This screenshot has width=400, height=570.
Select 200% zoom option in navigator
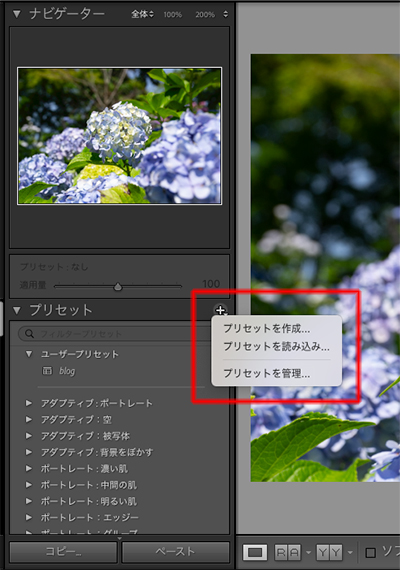click(205, 15)
